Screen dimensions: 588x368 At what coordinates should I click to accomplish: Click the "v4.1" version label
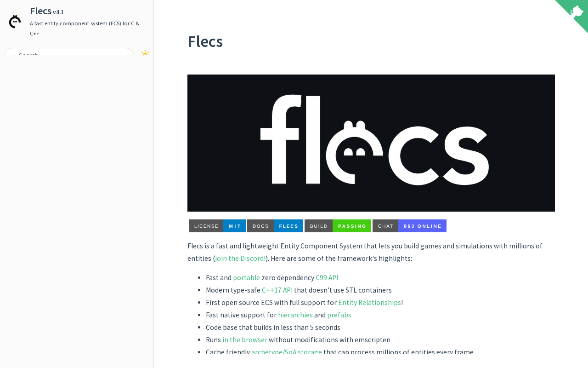[x=58, y=12]
